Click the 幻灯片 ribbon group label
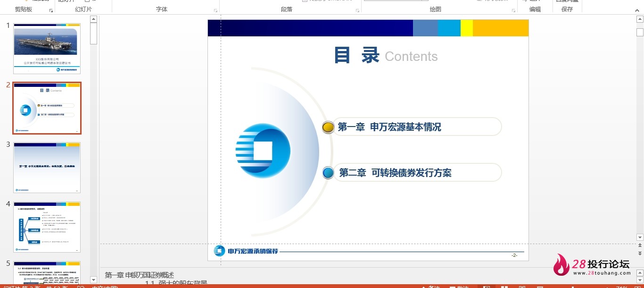This screenshot has width=644, height=288. click(83, 9)
